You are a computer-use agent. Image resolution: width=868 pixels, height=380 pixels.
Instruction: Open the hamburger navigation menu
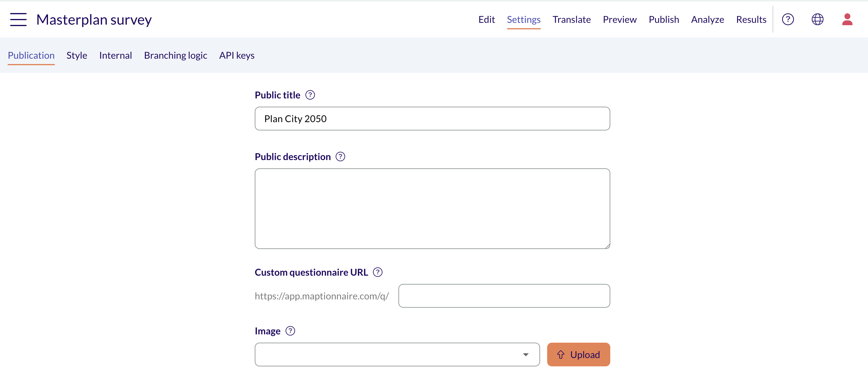(18, 20)
